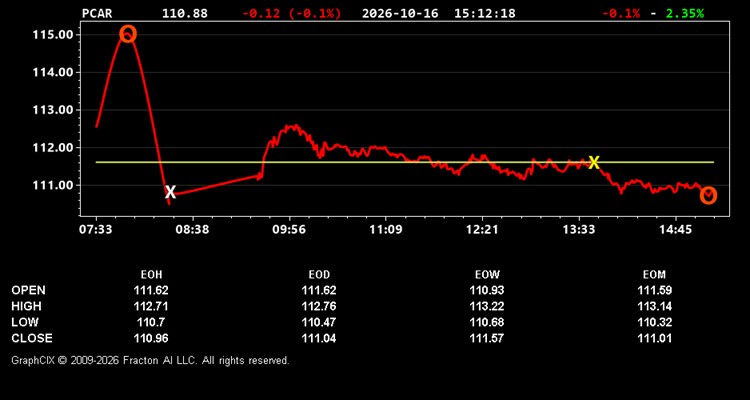Click the EOD column header

pyautogui.click(x=319, y=275)
